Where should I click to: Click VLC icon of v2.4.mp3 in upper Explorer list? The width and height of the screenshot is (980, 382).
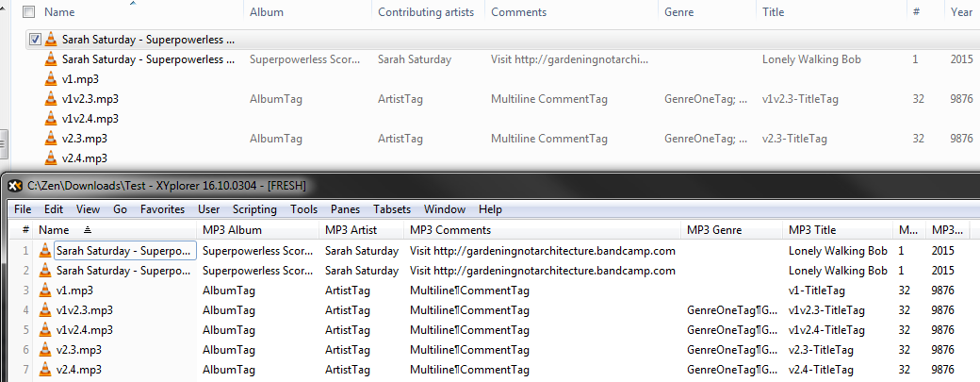click(x=51, y=158)
